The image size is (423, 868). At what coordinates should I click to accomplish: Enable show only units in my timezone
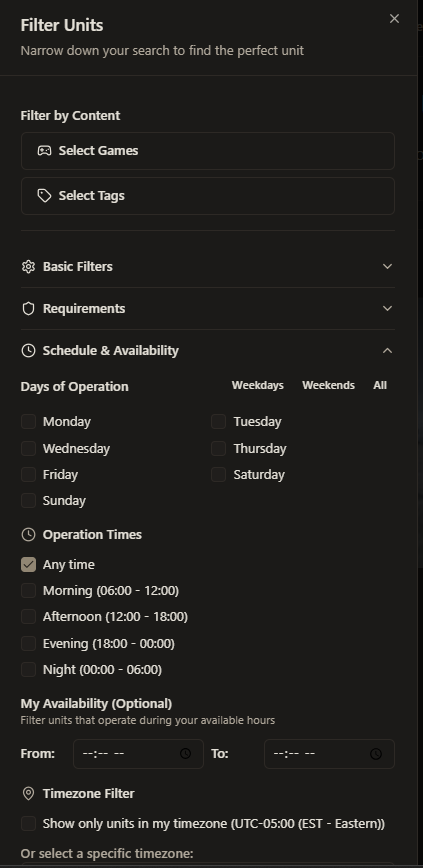pyautogui.click(x=28, y=824)
